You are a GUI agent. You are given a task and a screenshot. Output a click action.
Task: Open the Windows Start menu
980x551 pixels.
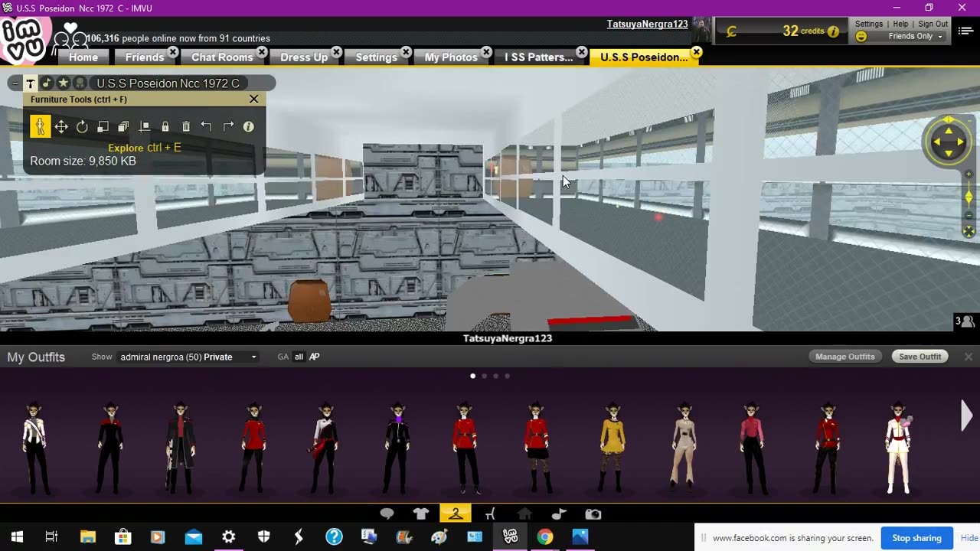(x=17, y=536)
